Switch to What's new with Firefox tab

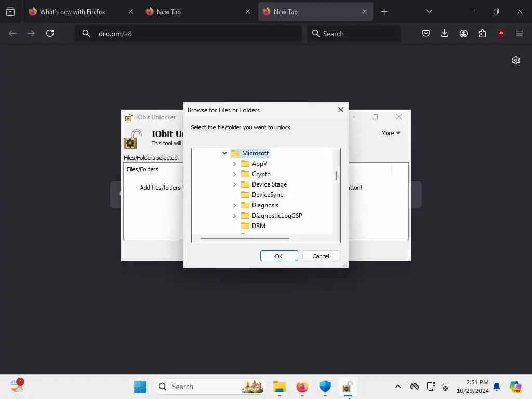[x=73, y=12]
